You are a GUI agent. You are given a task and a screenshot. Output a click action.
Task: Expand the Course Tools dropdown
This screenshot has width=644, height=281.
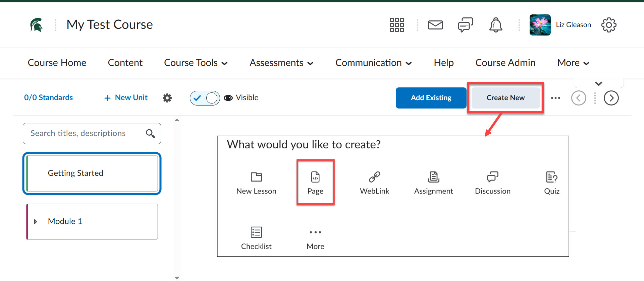coord(196,63)
